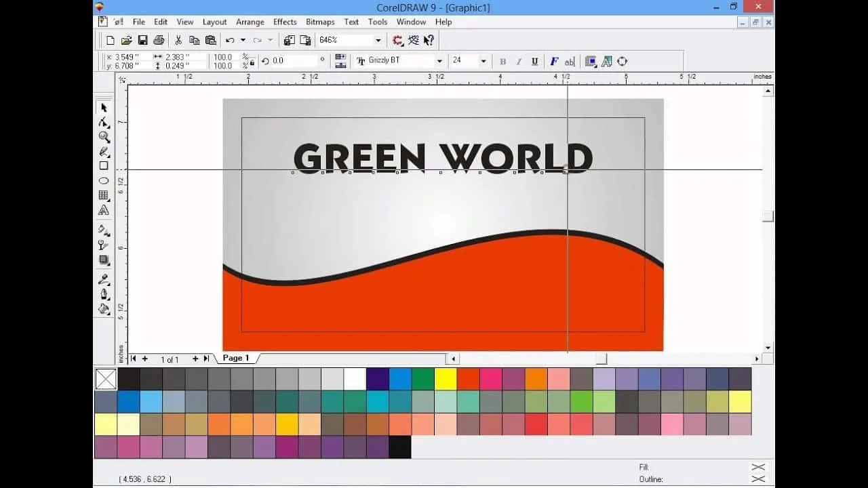Viewport: 868px width, 488px height.
Task: Select the Zoom tool magnifier
Action: pos(104,137)
